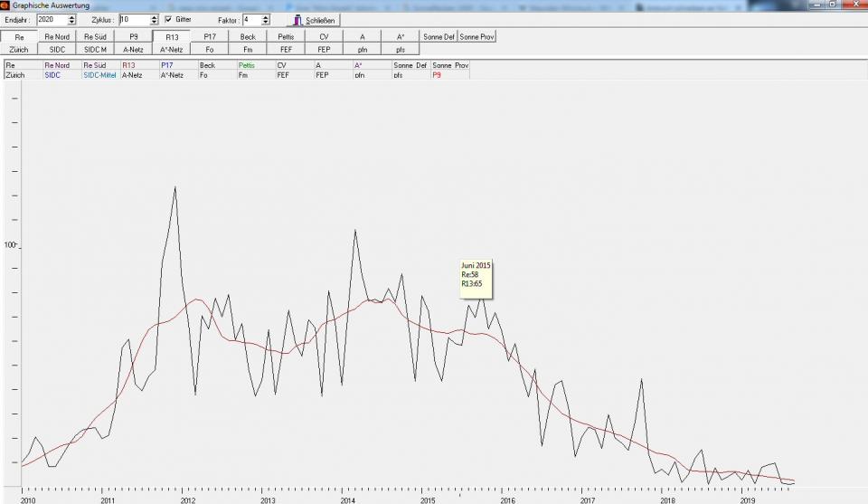Click the application icon in title bar
This screenshot has height=504, width=868.
point(5,5)
